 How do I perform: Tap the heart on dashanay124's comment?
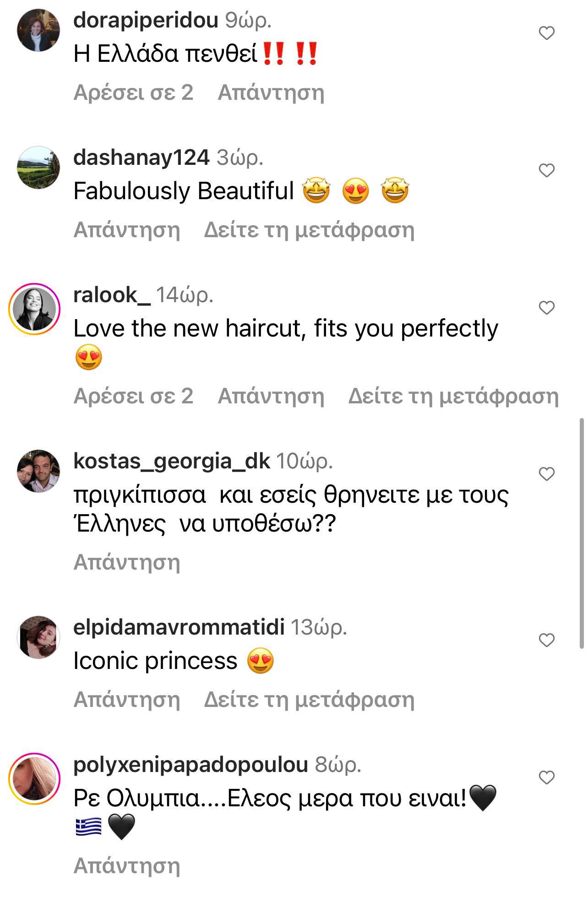point(546,171)
